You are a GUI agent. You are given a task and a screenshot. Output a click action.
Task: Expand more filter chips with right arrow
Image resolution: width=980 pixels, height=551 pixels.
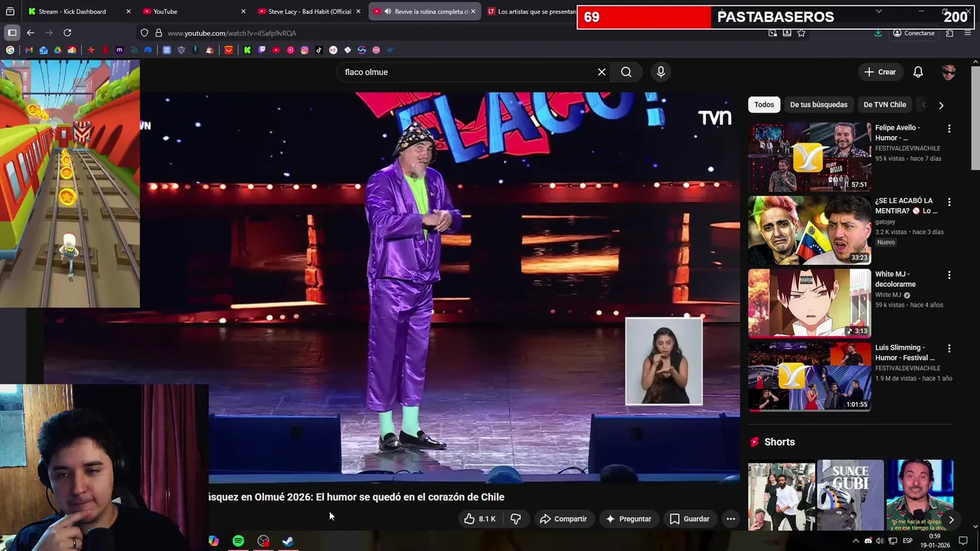point(941,105)
